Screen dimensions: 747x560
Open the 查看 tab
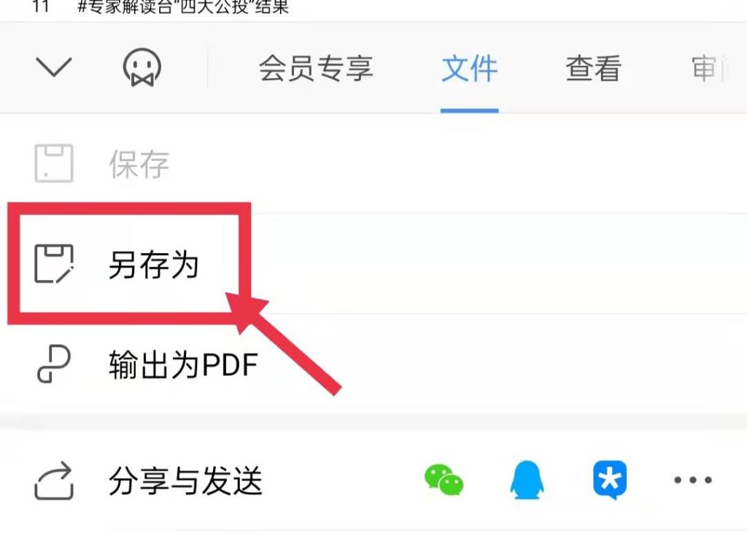click(594, 68)
